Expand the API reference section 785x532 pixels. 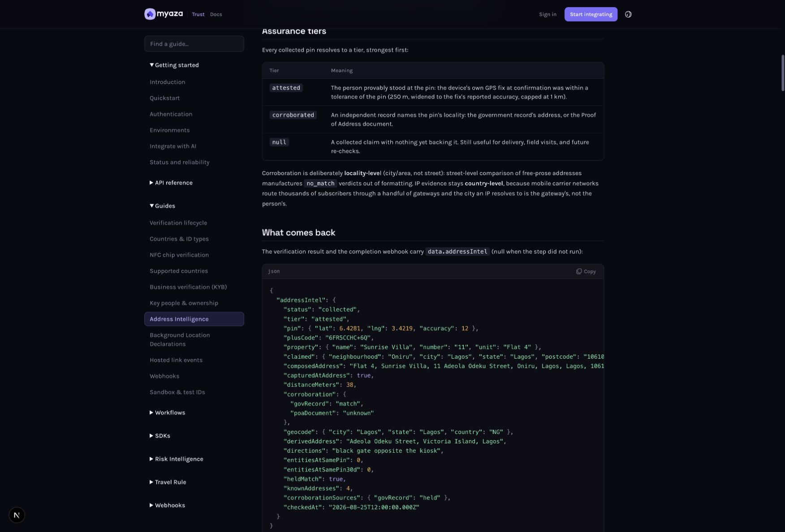point(171,183)
